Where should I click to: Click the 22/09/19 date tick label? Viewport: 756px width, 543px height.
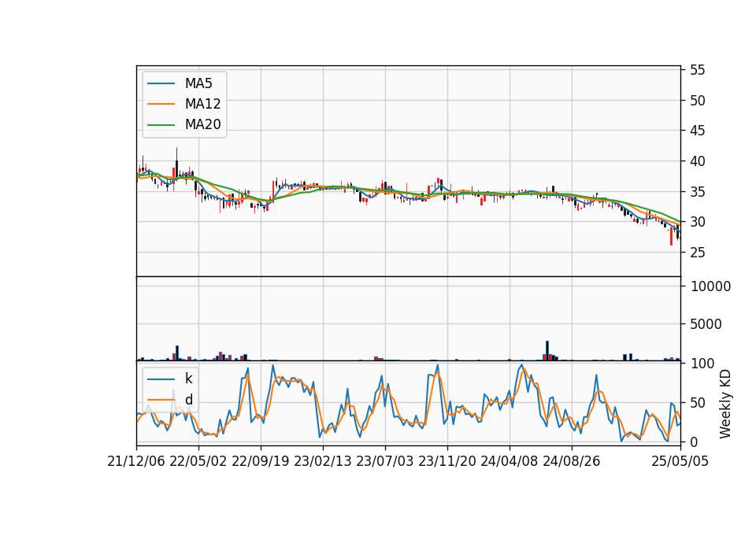tap(261, 462)
